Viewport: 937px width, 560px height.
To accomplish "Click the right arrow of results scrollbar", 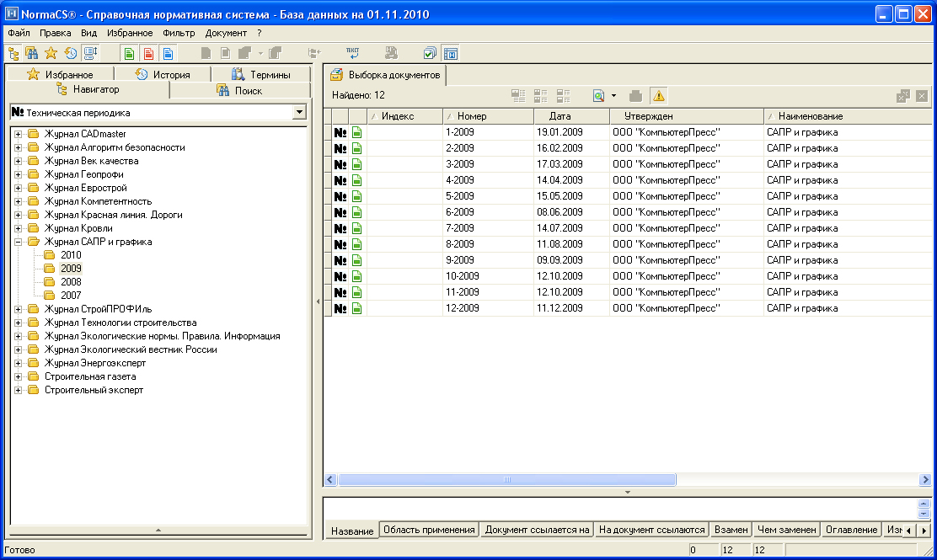I will (925, 479).
